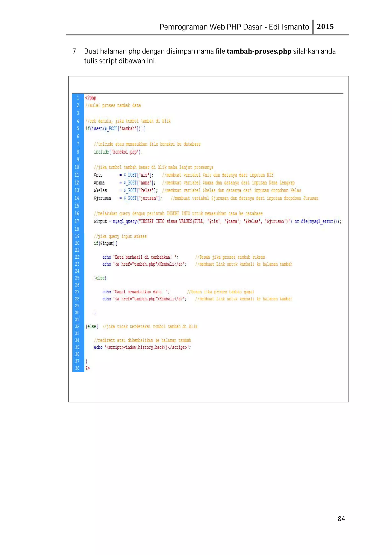Click the code "include('koneksi.php');"
Viewport: 392px width, 555px height.
tap(118, 152)
